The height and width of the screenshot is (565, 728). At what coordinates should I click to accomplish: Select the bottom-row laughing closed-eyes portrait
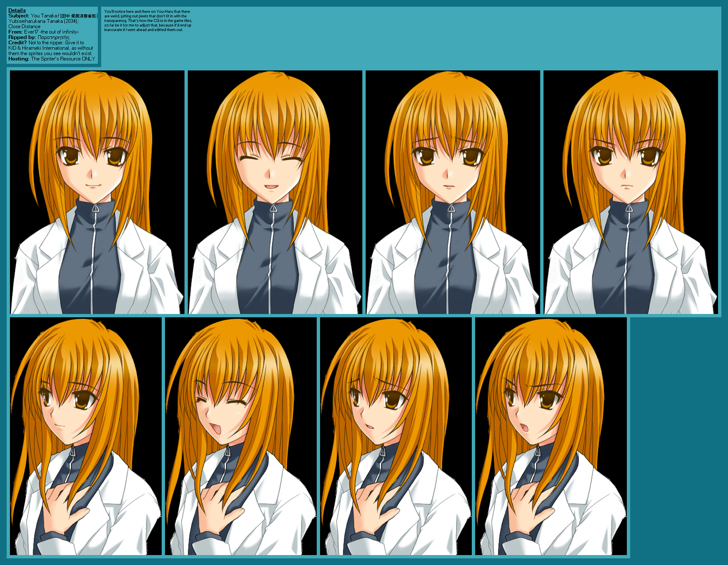241,436
